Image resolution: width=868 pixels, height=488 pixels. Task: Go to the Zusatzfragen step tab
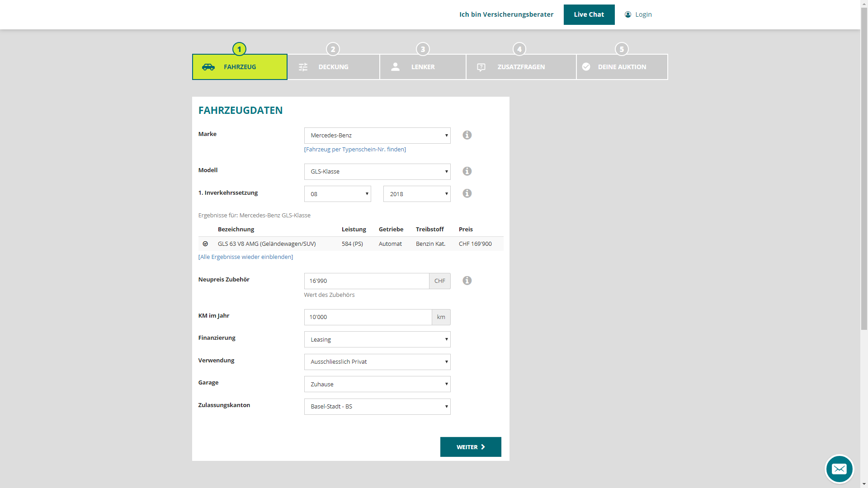(x=521, y=67)
